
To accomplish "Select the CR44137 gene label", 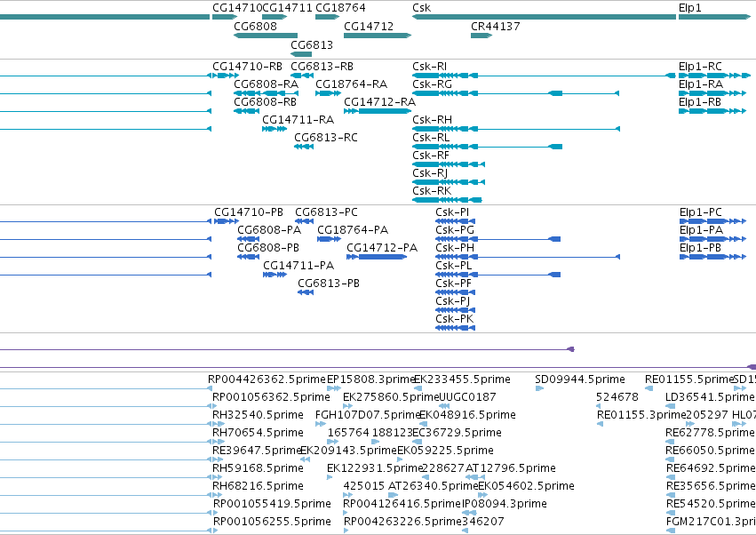I will click(496, 26).
